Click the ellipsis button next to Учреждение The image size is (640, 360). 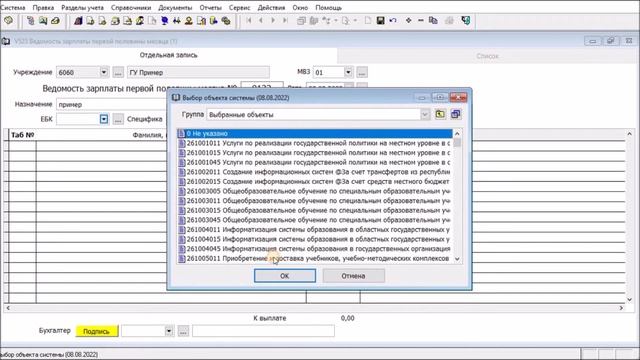pyautogui.click(x=118, y=72)
